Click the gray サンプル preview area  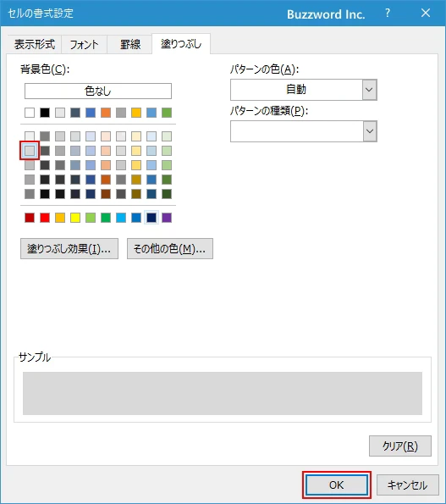pyautogui.click(x=223, y=393)
